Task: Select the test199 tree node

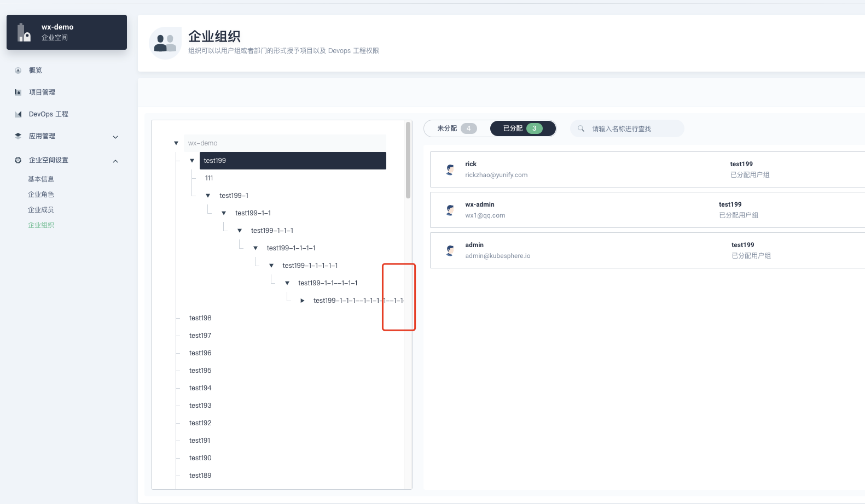Action: tap(293, 161)
